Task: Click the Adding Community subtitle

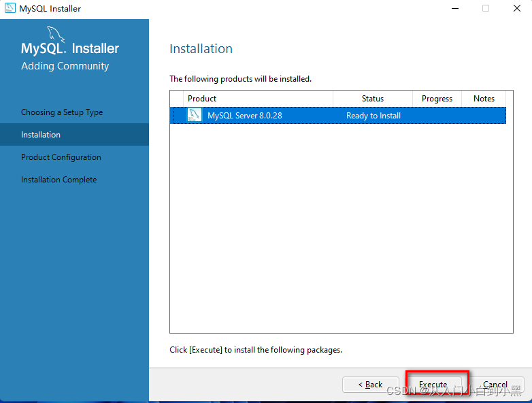Action: (x=65, y=66)
